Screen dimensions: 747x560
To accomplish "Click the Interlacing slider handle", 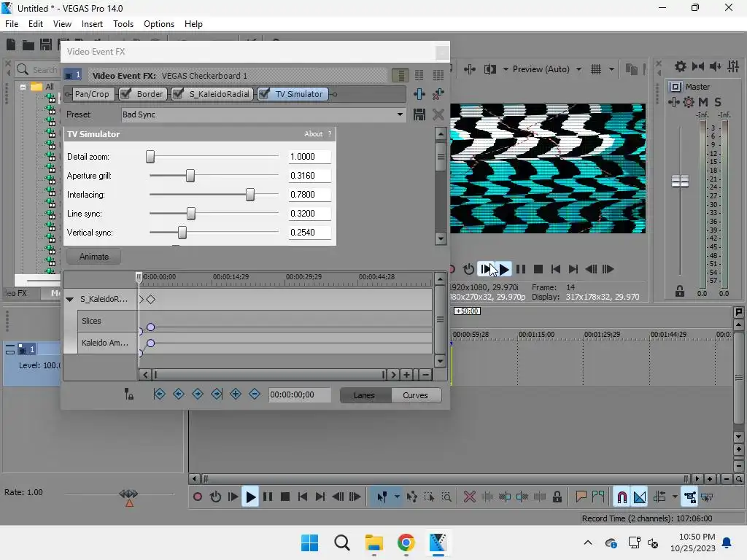I will [x=250, y=194].
